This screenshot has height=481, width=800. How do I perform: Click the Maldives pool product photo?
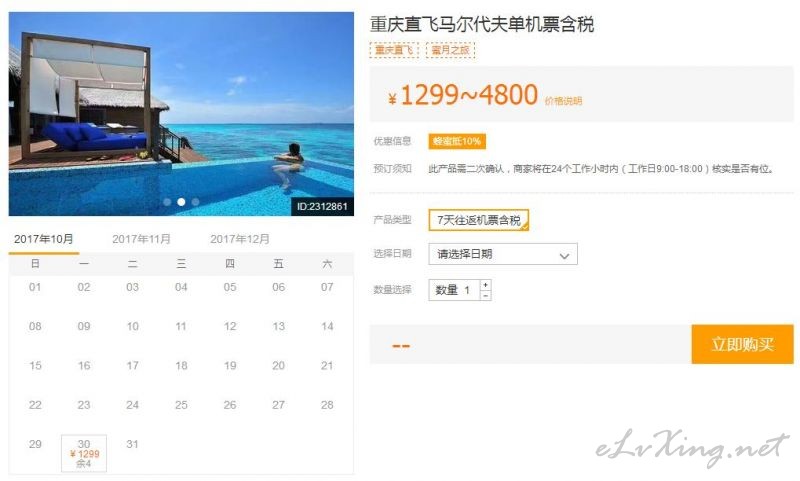coord(181,114)
